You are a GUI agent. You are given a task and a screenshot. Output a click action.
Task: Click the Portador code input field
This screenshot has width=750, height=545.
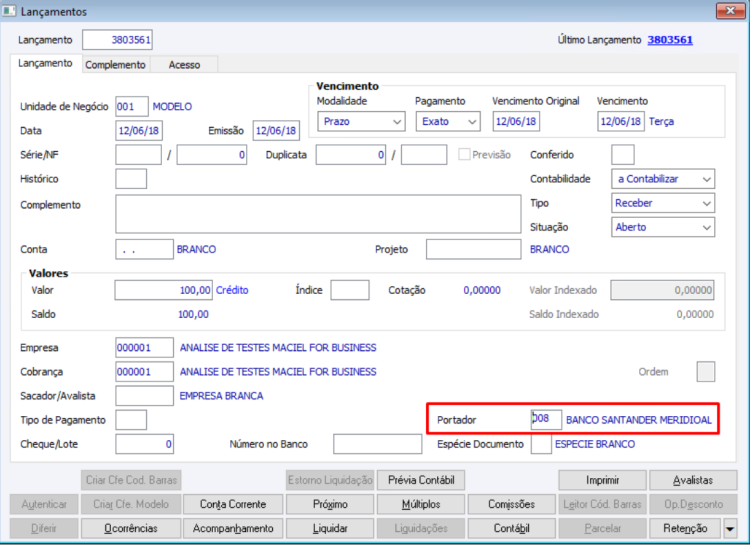pyautogui.click(x=546, y=420)
